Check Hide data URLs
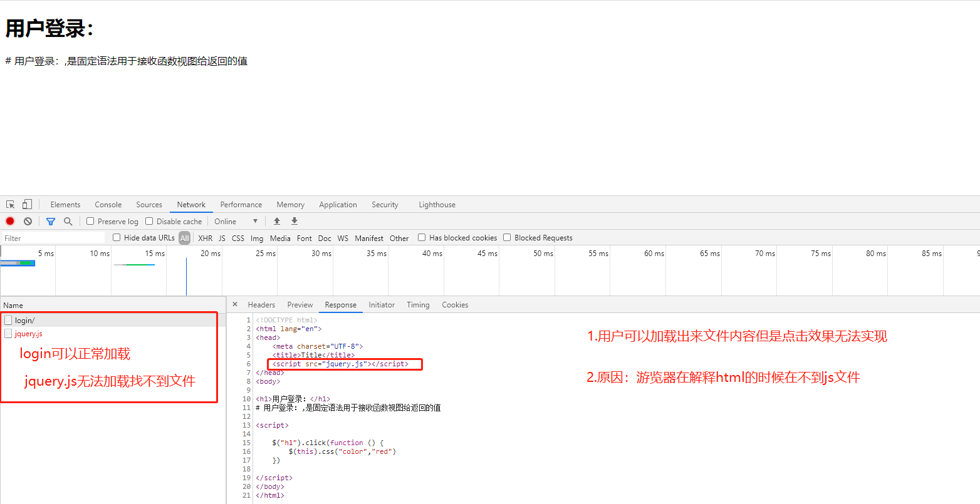 click(x=117, y=237)
